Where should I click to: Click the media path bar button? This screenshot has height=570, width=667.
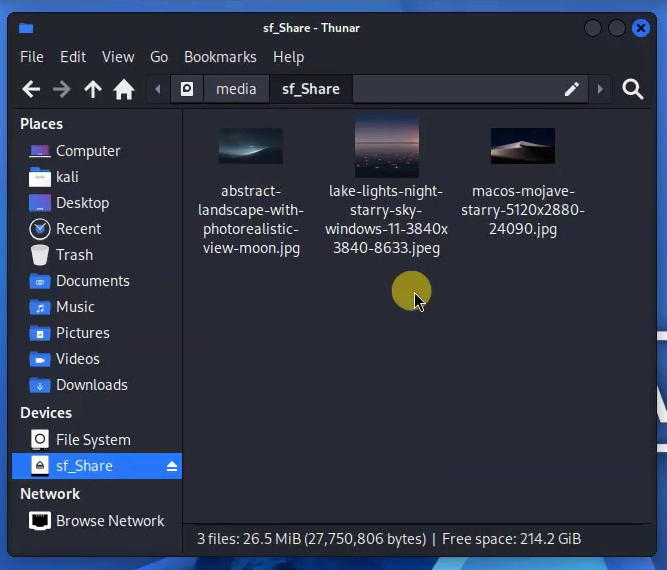coord(236,89)
